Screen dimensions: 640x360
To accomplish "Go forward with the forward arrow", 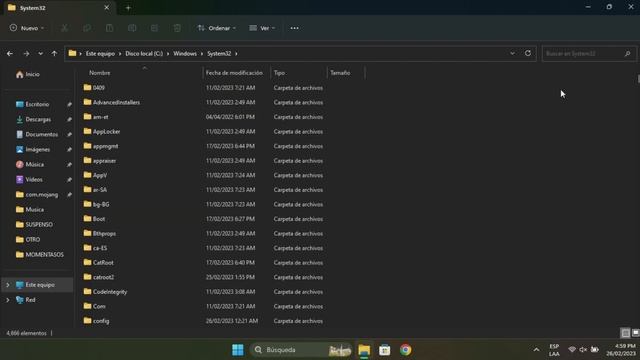I will [26, 53].
